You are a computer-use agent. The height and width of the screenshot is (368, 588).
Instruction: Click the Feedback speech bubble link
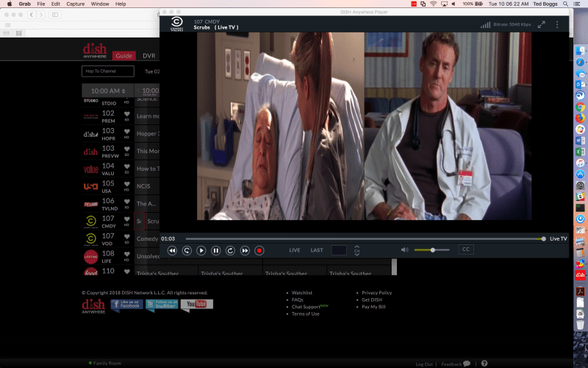456,364
